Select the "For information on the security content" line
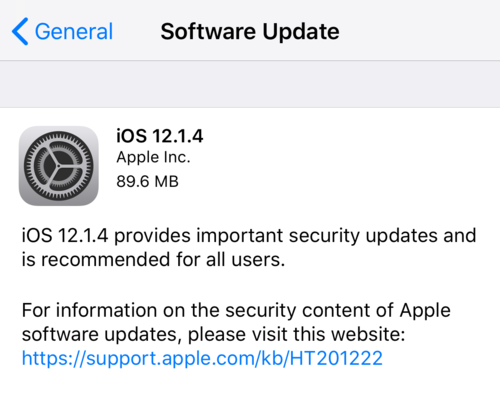 click(x=236, y=311)
